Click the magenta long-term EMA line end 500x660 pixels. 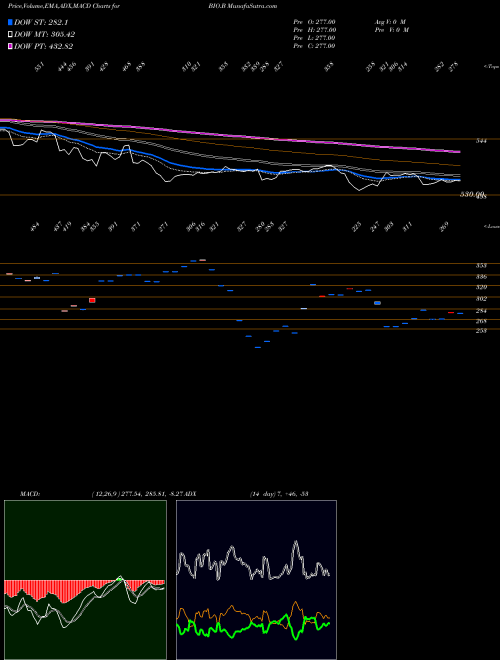pyautogui.click(x=459, y=152)
